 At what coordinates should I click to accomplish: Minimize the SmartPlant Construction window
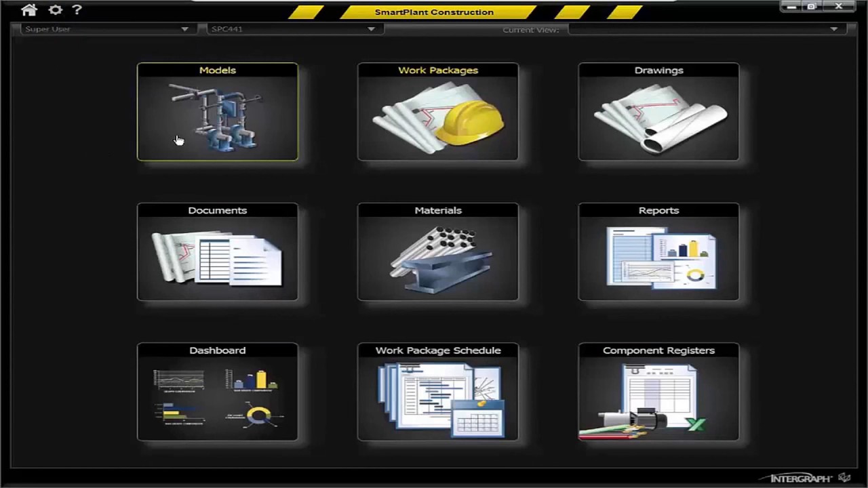click(x=791, y=6)
